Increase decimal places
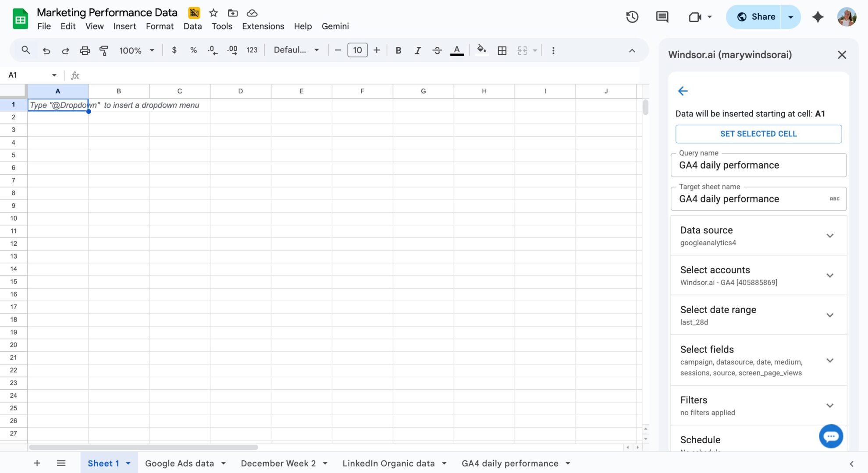This screenshot has height=473, width=868. [232, 50]
